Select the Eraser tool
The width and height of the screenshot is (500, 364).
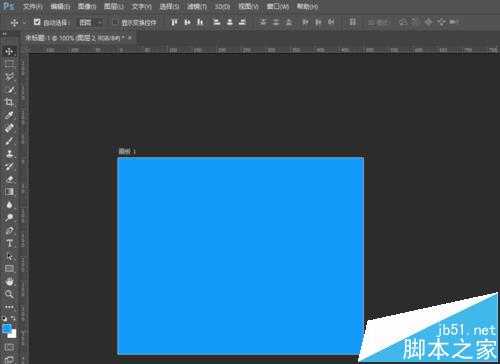tap(9, 179)
